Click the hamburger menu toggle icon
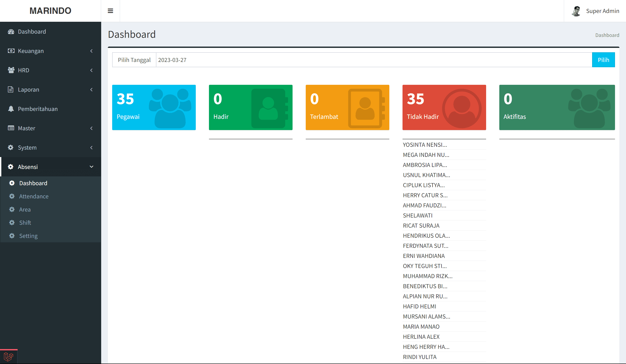The image size is (626, 364). (110, 11)
